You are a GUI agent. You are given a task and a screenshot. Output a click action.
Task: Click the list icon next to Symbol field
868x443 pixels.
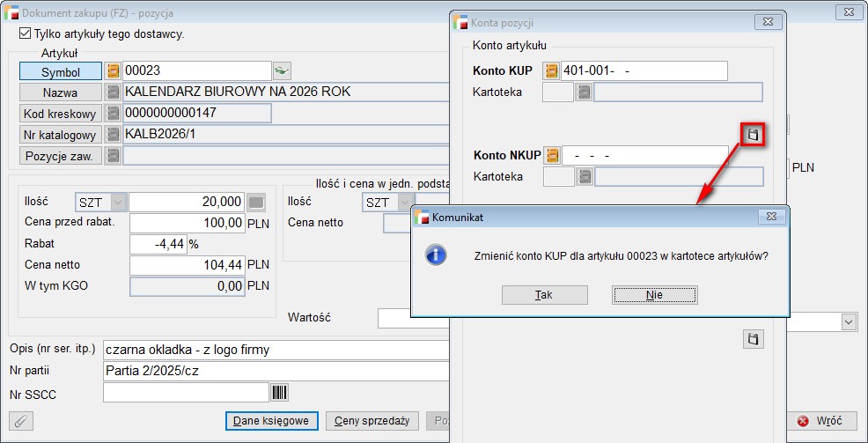(x=113, y=71)
